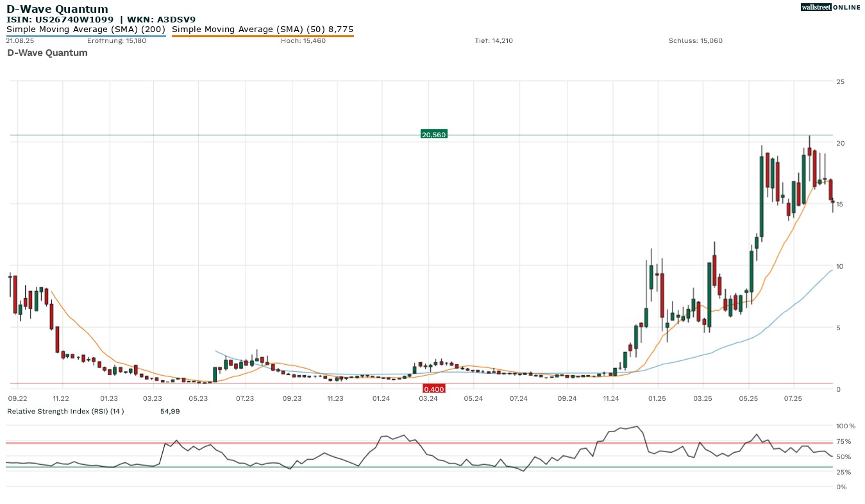Click the 10 price axis label

(x=840, y=266)
